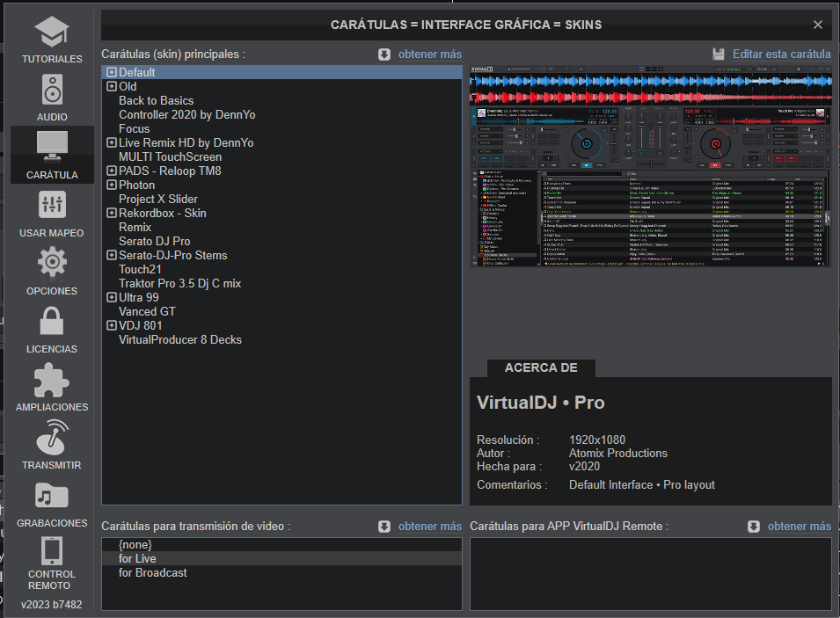Click Editar esta carátula link
The image size is (840, 618).
coord(782,55)
